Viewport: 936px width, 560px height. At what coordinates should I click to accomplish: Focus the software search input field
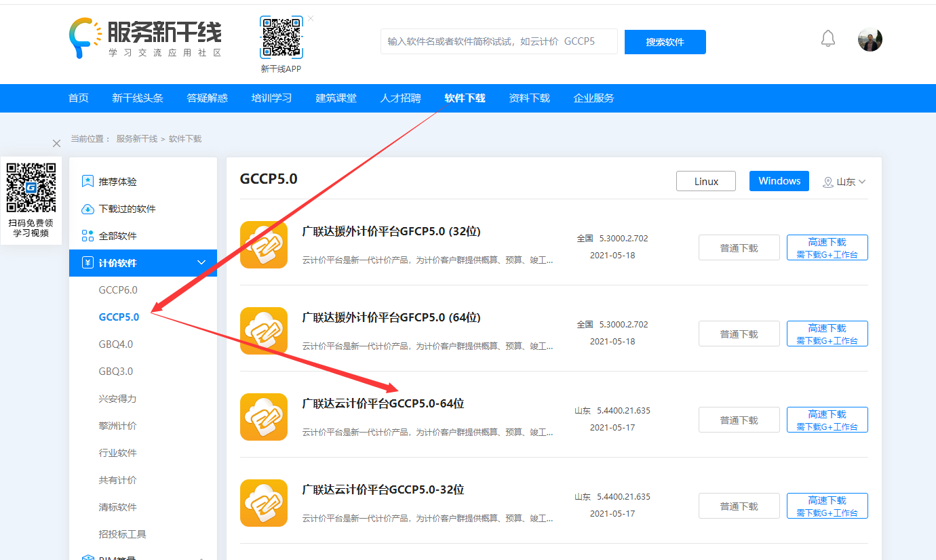pos(499,41)
